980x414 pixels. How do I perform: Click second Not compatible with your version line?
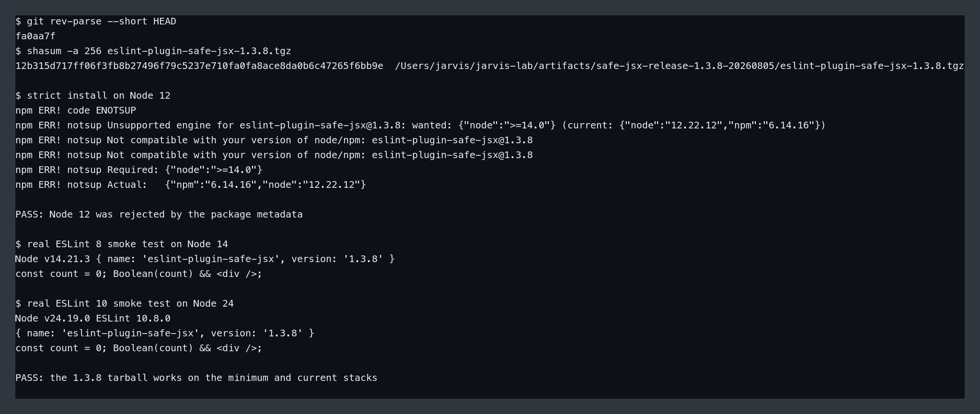(274, 155)
